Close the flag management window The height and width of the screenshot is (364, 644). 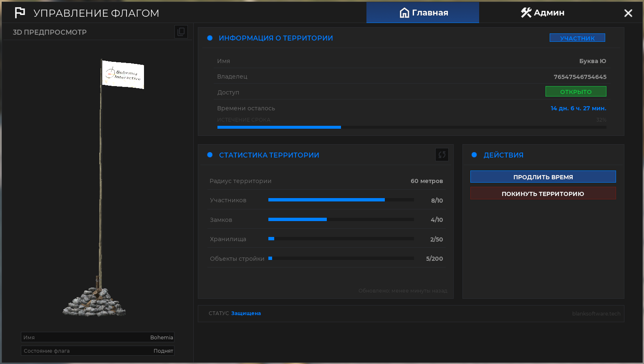[628, 13]
